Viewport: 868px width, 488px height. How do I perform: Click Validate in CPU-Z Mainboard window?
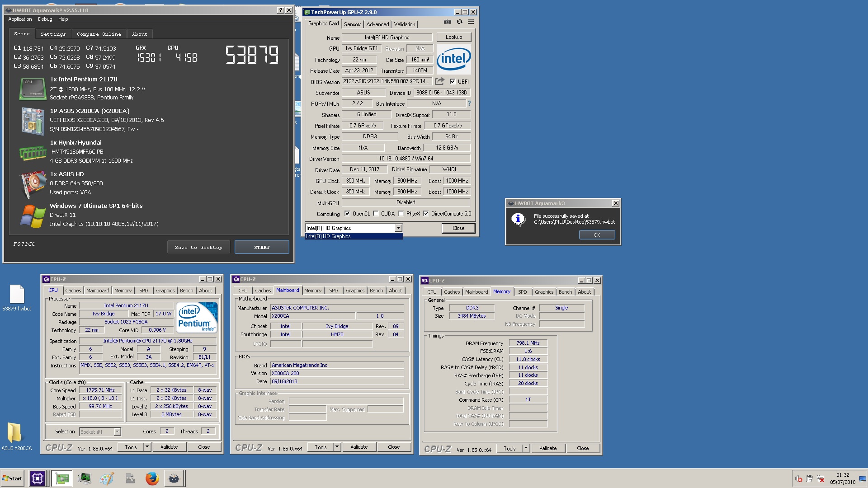[x=359, y=447]
